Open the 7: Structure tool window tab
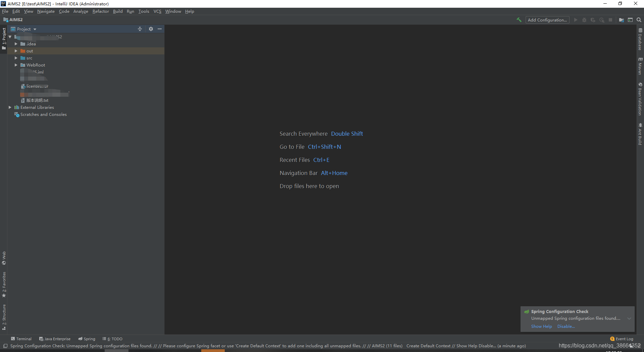This screenshot has height=352, width=644. 4,317
